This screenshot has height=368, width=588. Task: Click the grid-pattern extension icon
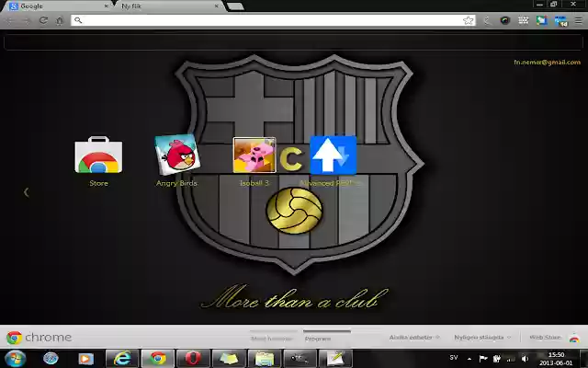pyautogui.click(x=523, y=20)
